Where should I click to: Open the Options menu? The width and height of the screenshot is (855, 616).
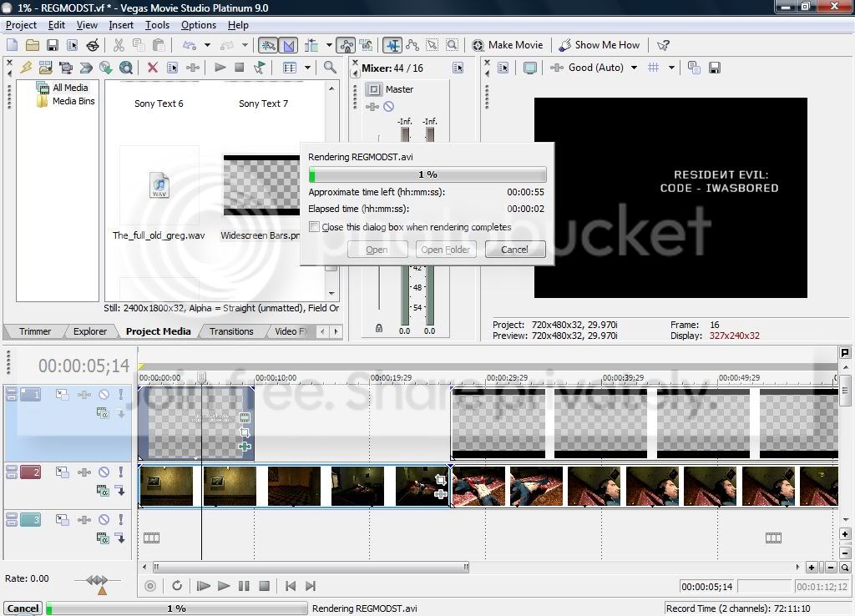tap(199, 25)
